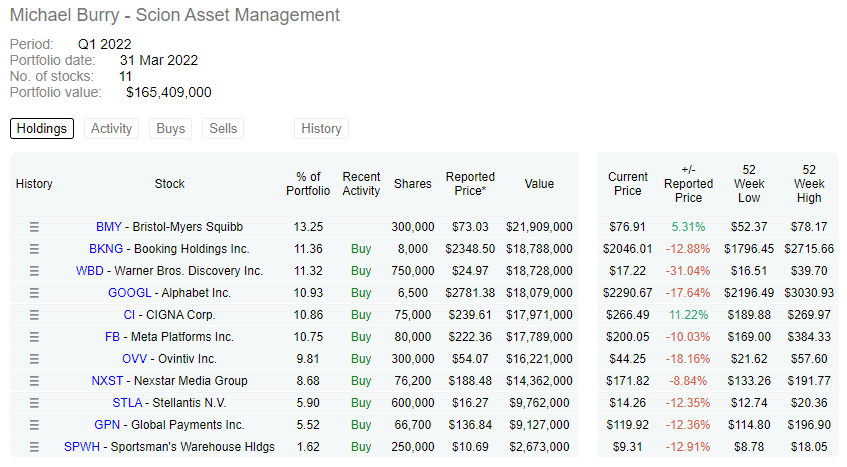Select the $2348.50 reported price cell
This screenshot has height=467, width=847.
tap(470, 249)
